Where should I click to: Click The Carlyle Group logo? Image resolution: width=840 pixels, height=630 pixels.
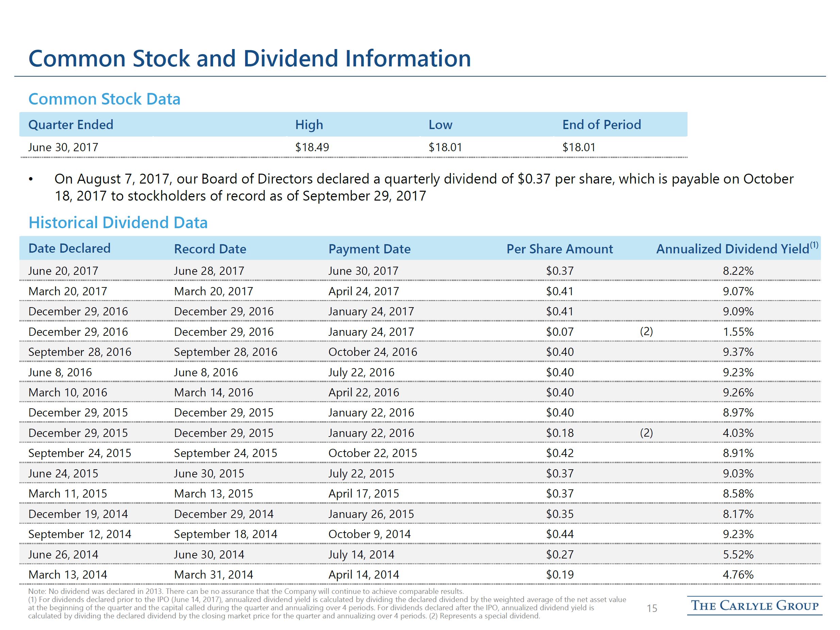(755, 606)
